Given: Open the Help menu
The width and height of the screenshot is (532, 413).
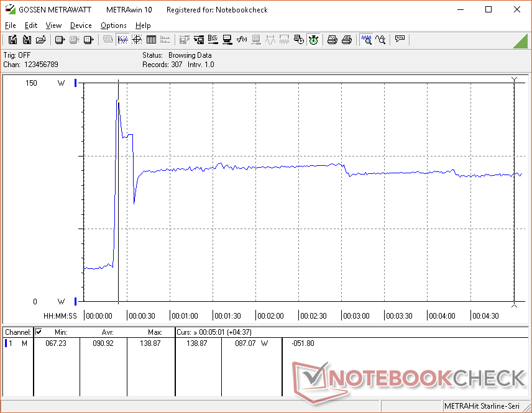Looking at the screenshot, I should coord(143,25).
